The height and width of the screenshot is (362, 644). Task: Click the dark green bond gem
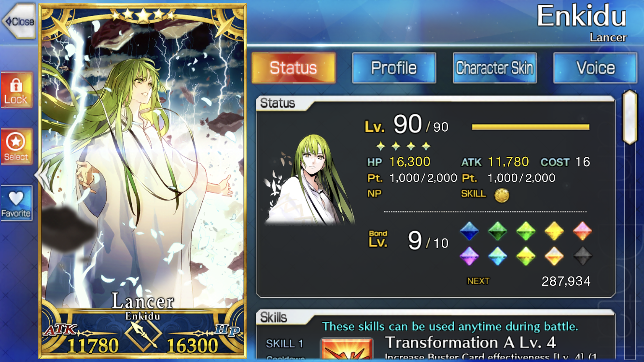tap(497, 231)
